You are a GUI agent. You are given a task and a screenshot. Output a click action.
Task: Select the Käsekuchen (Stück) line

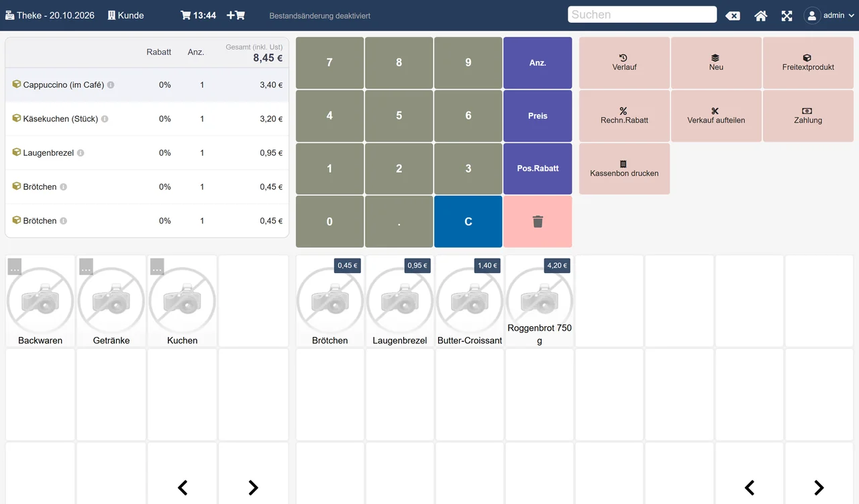tap(147, 119)
